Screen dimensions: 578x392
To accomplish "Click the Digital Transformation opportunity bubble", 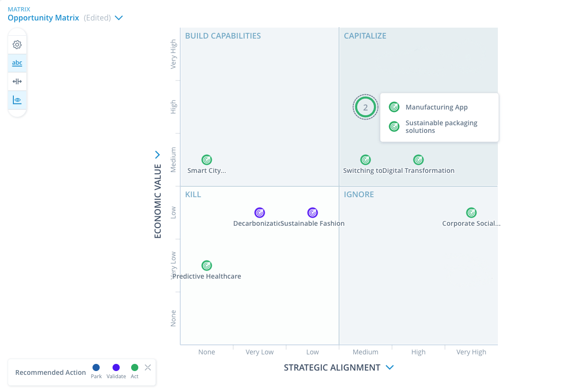I will tap(418, 160).
